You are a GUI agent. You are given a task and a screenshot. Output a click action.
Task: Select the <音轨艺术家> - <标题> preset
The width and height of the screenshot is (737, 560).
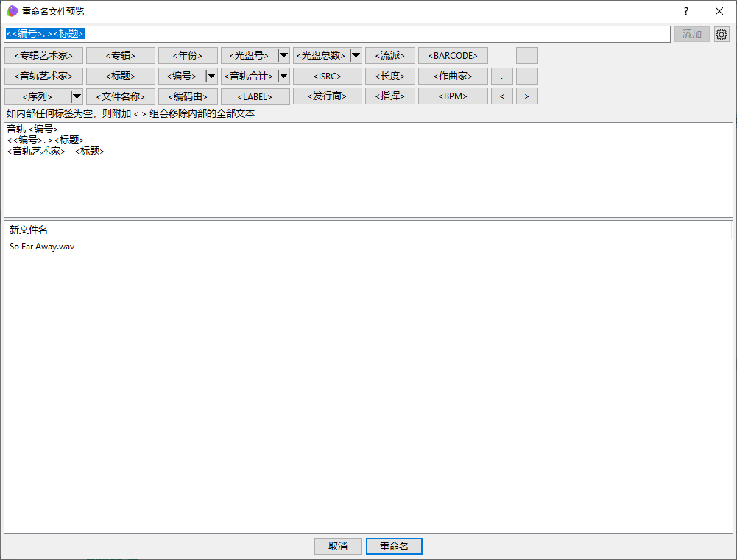[55, 152]
